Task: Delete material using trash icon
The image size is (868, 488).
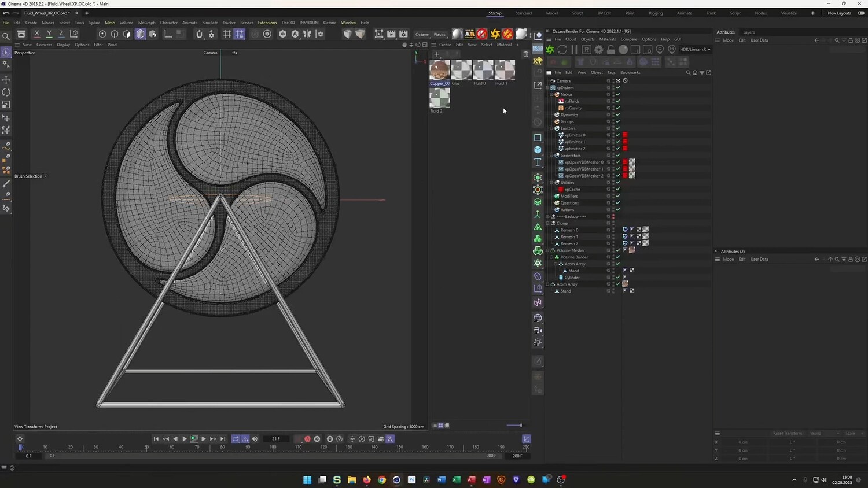Action: click(525, 54)
